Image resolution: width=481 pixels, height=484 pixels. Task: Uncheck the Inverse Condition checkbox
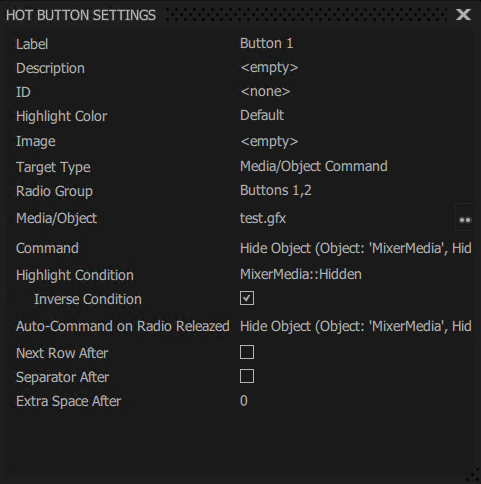click(x=247, y=298)
